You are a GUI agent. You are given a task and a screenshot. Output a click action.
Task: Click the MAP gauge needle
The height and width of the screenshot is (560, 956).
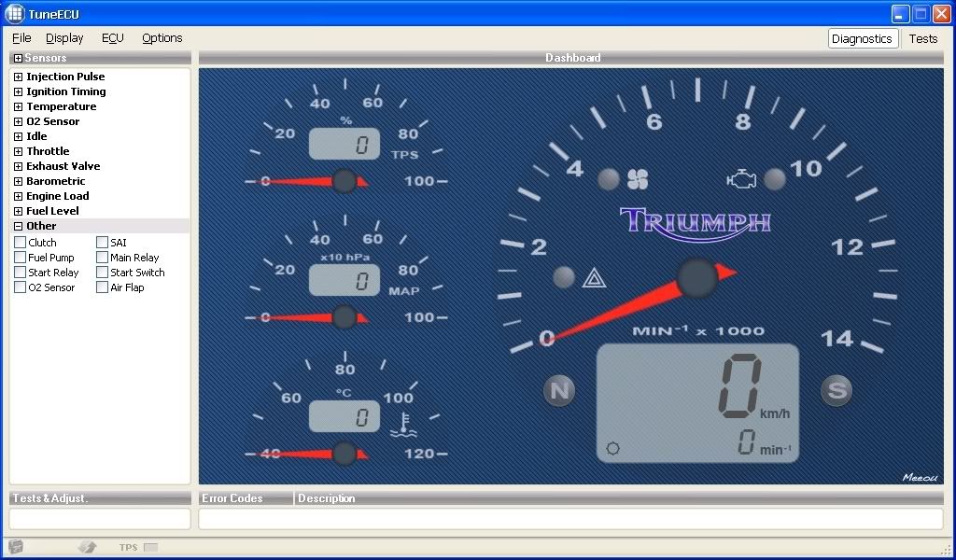point(306,317)
